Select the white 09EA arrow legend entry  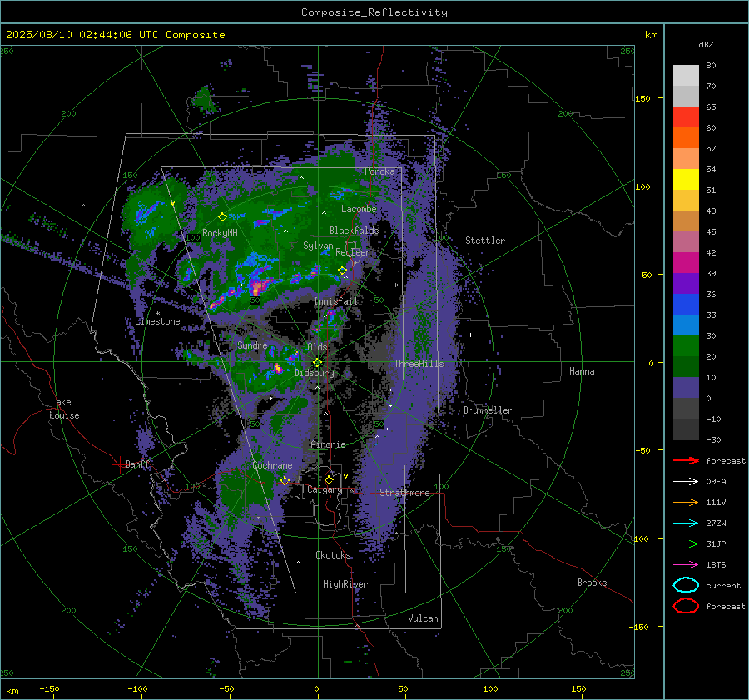686,482
